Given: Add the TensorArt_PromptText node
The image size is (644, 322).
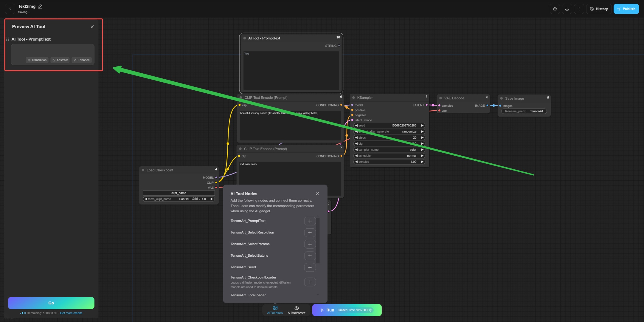Looking at the screenshot, I should pos(310,221).
